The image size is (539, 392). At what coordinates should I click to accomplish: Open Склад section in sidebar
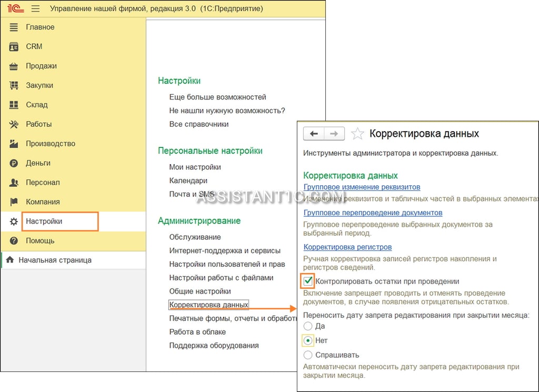pyautogui.click(x=73, y=105)
